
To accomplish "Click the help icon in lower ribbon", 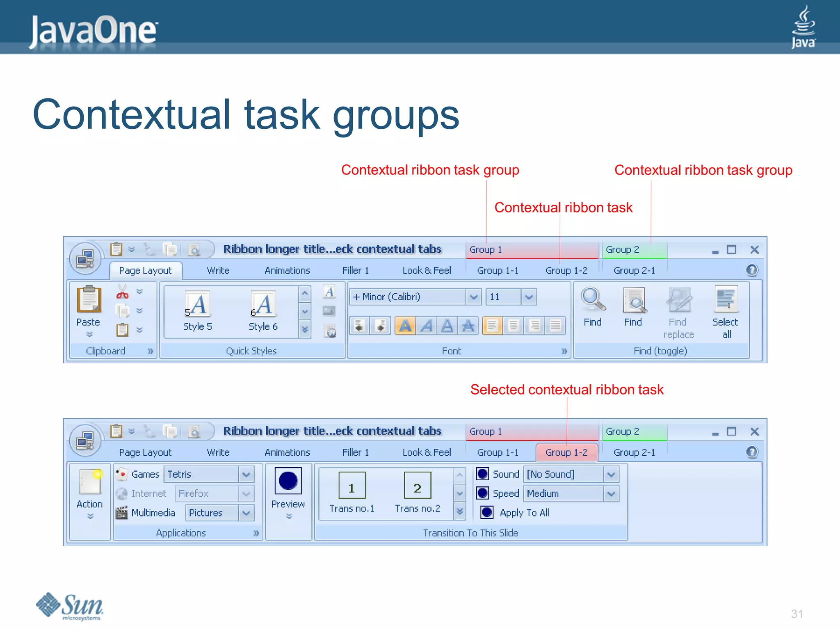I will [752, 452].
